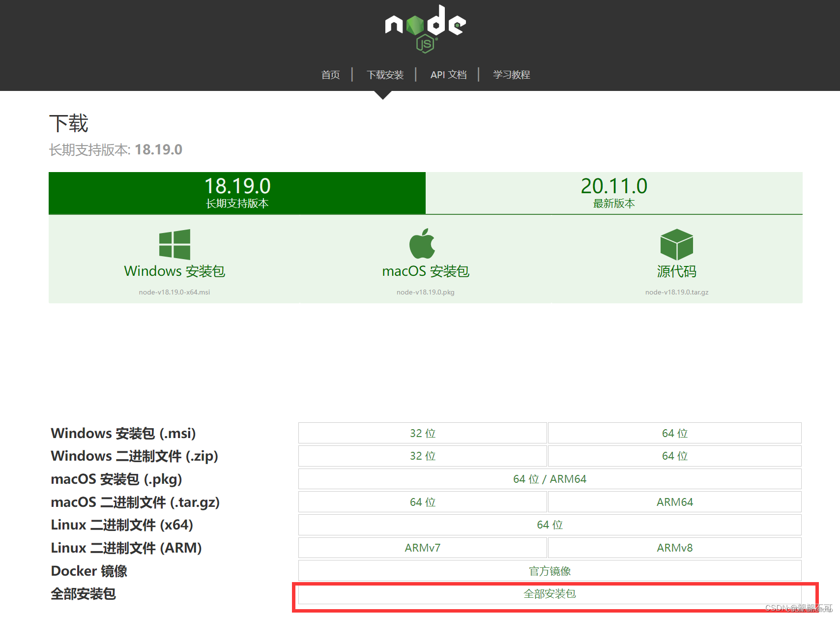This screenshot has height=617, width=840.
Task: Select the 20.11.0 最新版本 tab
Action: (614, 193)
